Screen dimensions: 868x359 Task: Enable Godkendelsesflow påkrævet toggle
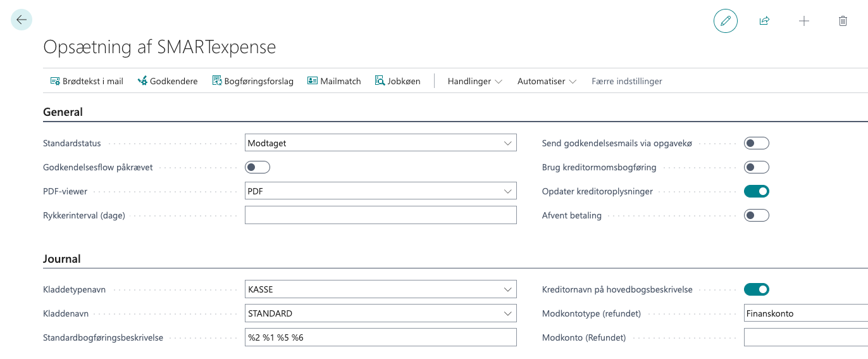pos(257,167)
